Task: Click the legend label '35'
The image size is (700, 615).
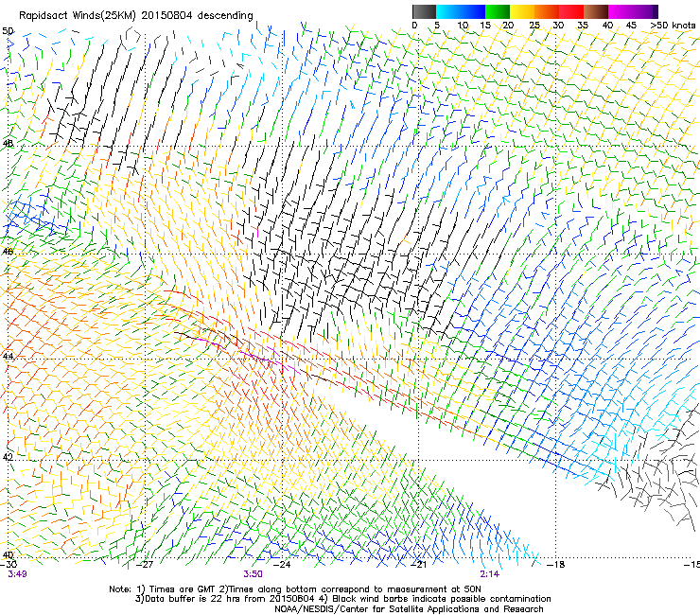Action: coord(583,26)
